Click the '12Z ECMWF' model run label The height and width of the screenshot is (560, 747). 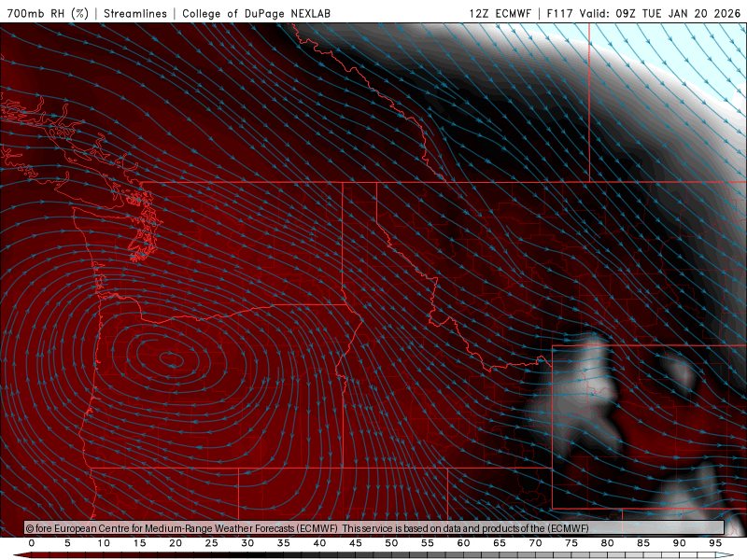[x=500, y=13]
